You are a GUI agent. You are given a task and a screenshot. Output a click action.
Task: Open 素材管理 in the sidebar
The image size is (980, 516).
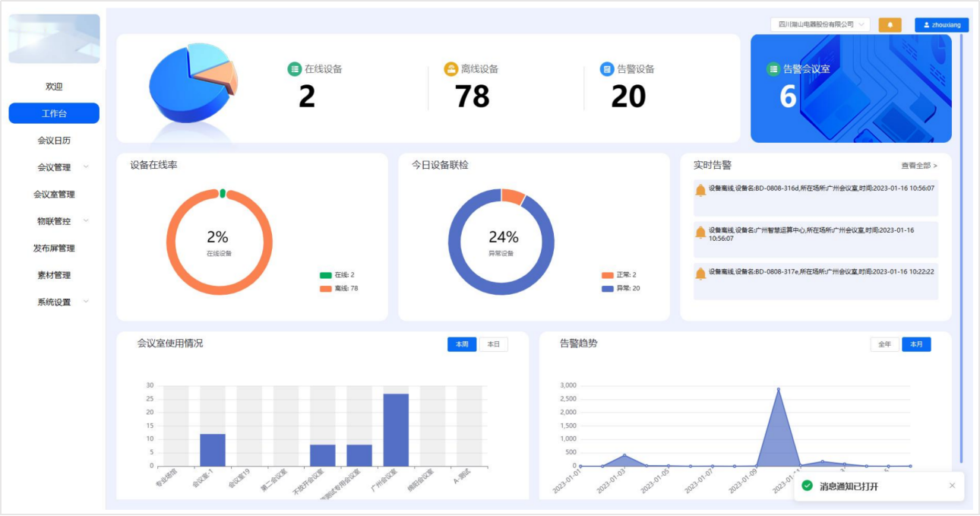coord(54,275)
